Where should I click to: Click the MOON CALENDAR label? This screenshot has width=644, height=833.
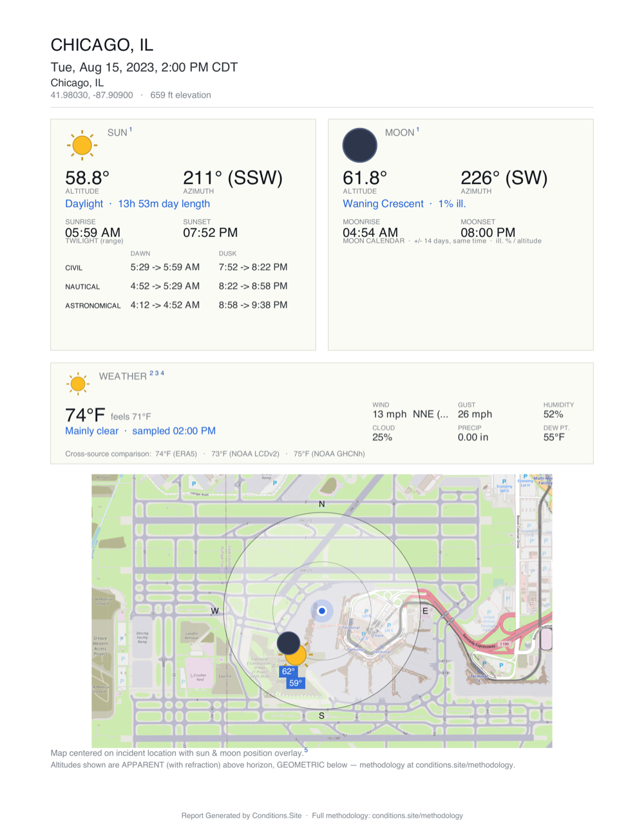tap(374, 241)
